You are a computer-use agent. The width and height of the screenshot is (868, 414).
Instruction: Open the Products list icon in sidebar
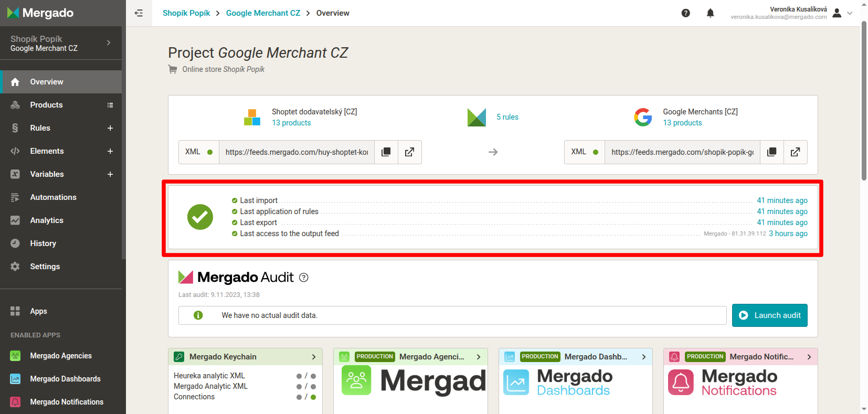pyautogui.click(x=110, y=105)
